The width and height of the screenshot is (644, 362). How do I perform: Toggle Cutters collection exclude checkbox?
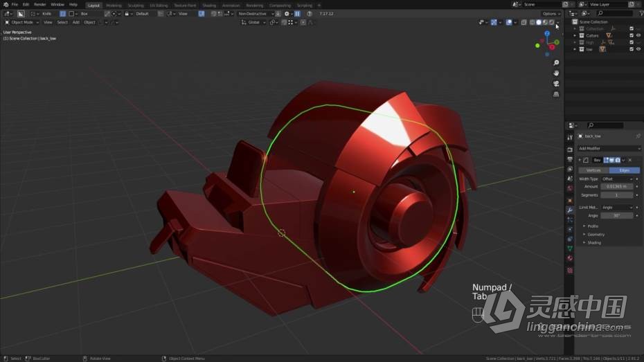[632, 36]
